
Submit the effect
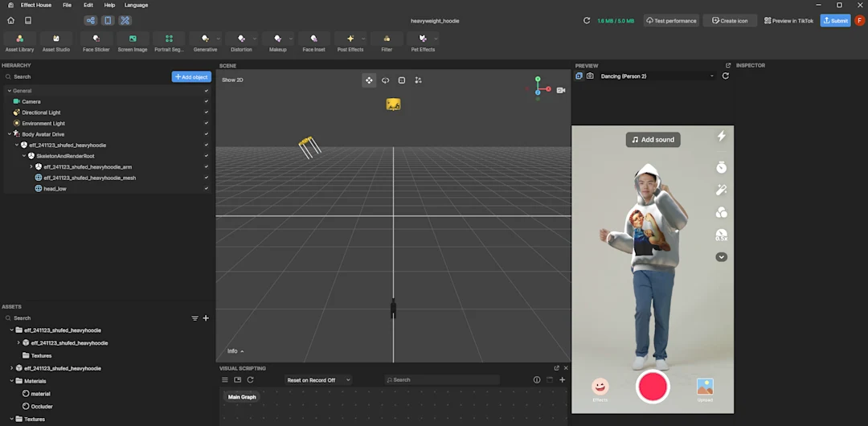point(835,21)
